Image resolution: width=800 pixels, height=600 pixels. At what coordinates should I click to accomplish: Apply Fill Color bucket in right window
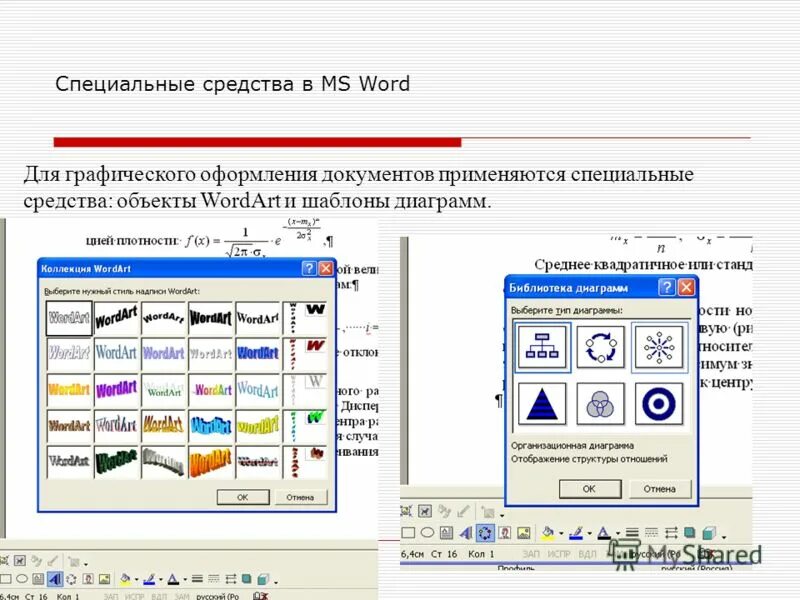(547, 533)
